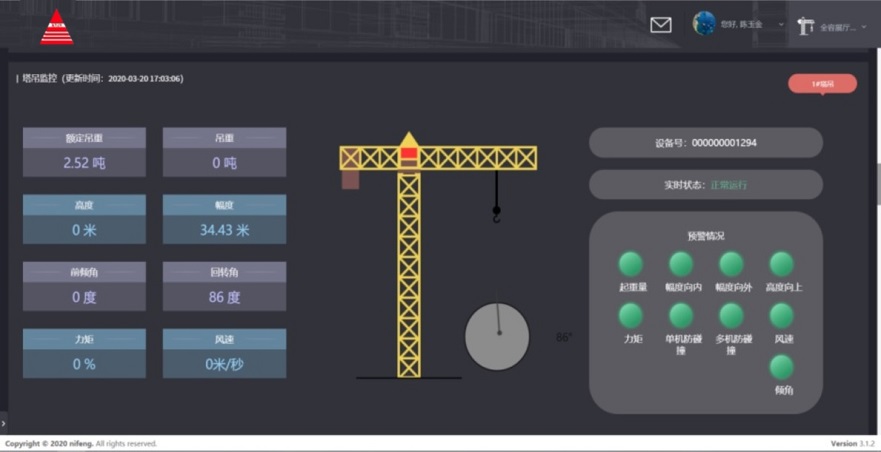Viewport: 881px width, 452px height.
Task: Click the 倾角 green status light
Action: click(x=781, y=367)
